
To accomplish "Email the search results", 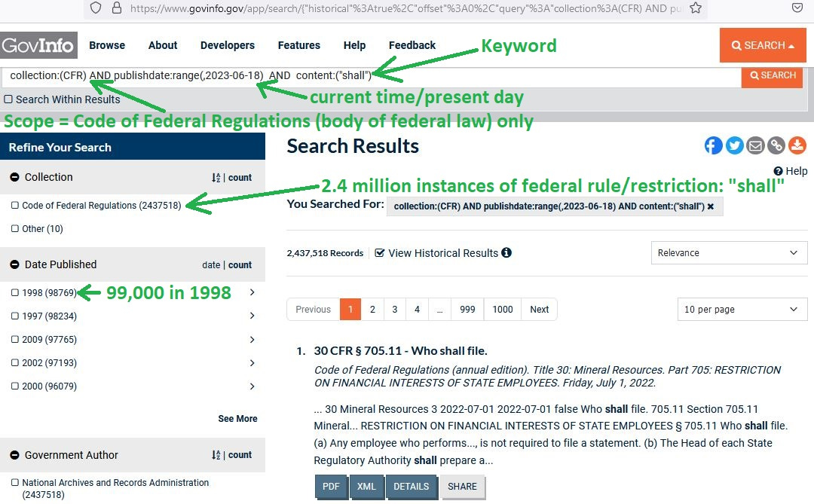I will pyautogui.click(x=755, y=146).
